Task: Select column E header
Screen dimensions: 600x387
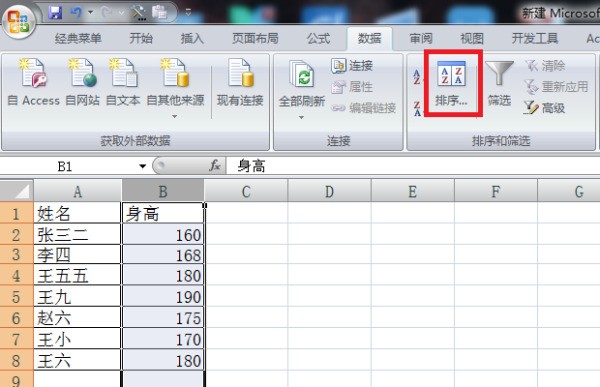Action: 412,191
